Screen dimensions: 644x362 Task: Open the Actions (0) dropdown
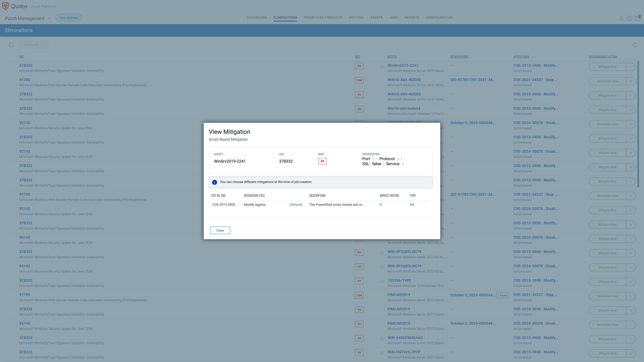pos(34,44)
